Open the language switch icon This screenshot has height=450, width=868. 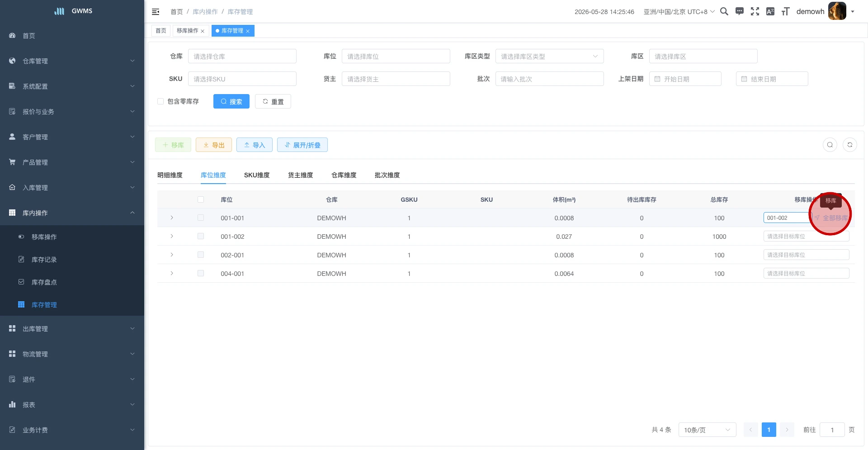click(x=770, y=11)
